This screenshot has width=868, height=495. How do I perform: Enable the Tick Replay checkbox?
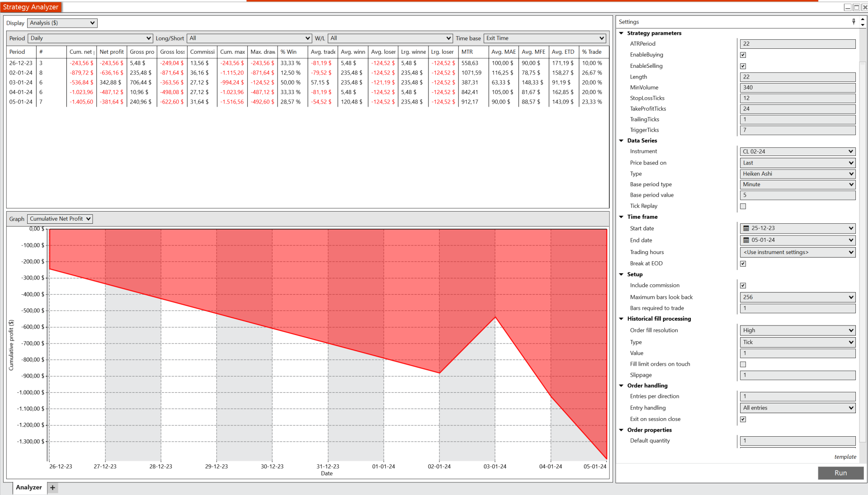tap(743, 206)
